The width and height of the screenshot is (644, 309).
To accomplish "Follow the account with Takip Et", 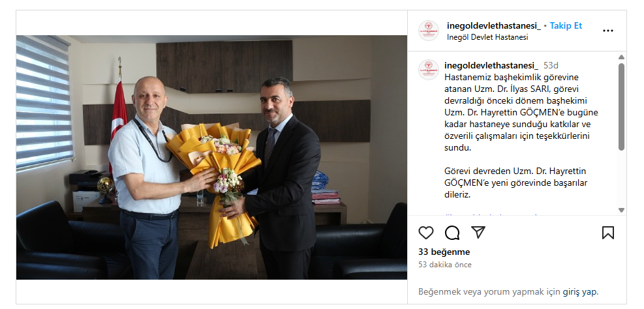I will click(x=566, y=25).
